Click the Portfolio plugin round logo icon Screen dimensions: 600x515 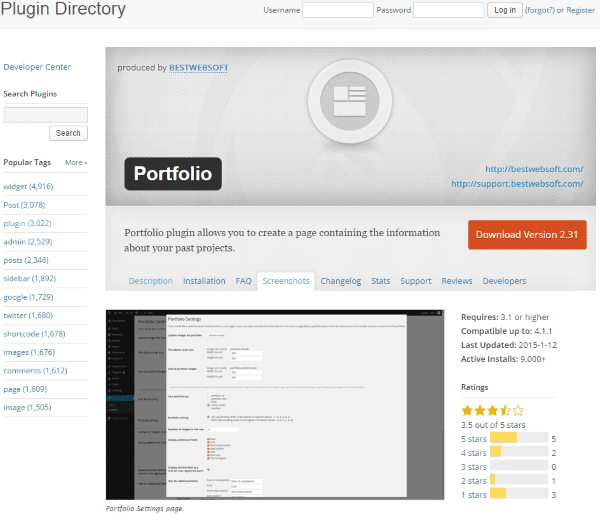pos(350,101)
